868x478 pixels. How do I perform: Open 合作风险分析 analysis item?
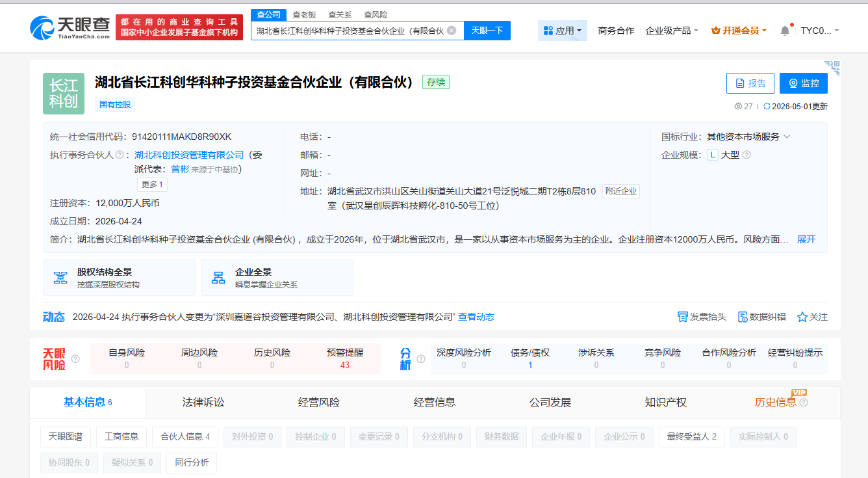click(729, 358)
